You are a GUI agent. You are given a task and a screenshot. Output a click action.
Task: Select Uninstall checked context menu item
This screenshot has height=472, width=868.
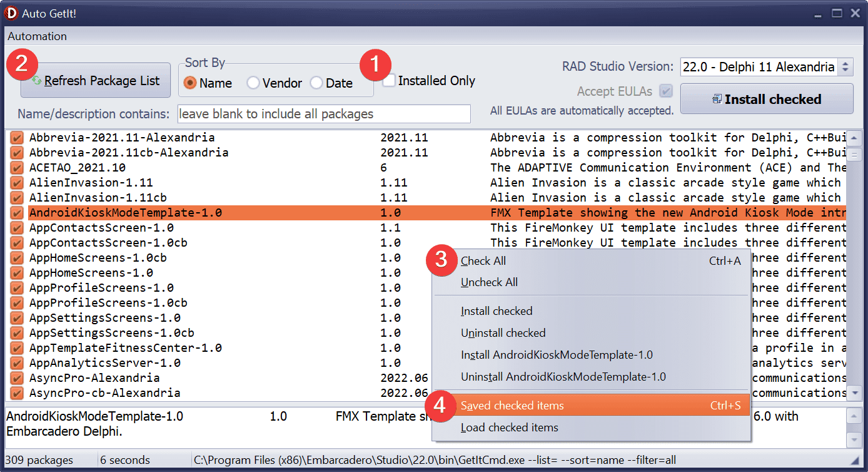point(591,333)
